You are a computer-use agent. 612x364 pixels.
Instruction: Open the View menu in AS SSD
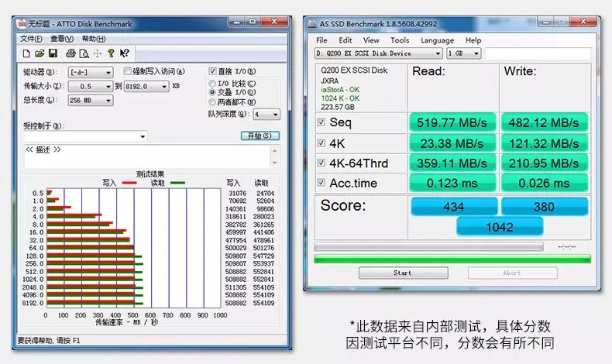pos(371,40)
